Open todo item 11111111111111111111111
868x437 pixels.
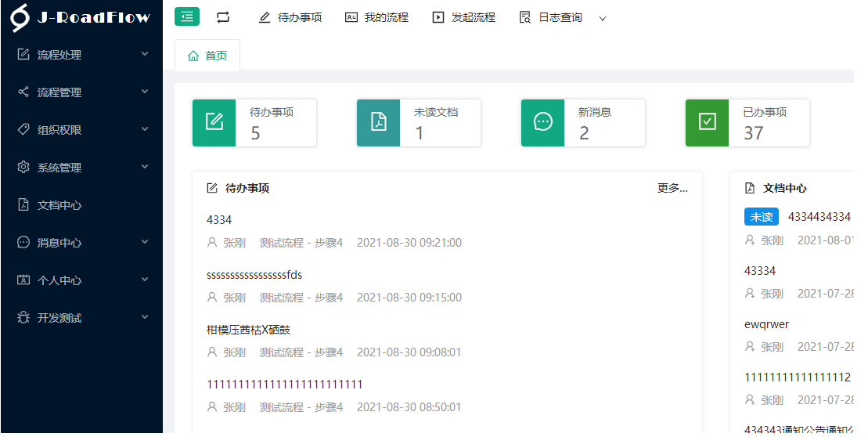[x=285, y=385]
